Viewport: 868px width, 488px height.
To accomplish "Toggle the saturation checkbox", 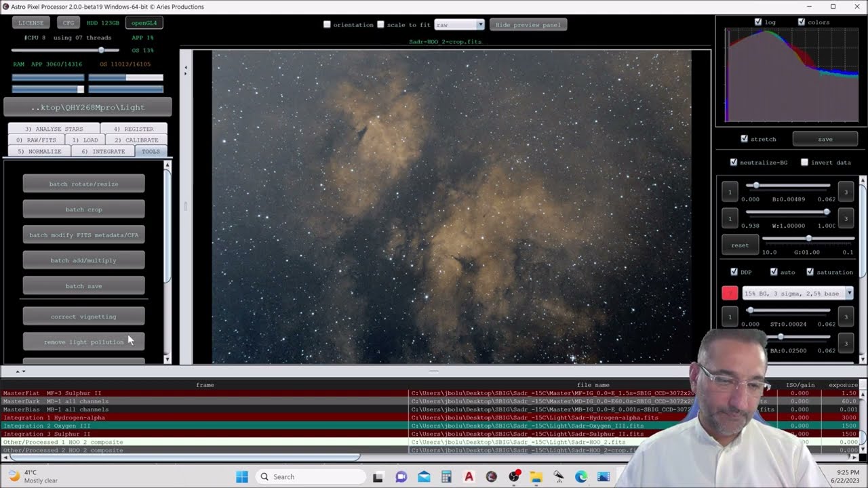I will (810, 272).
